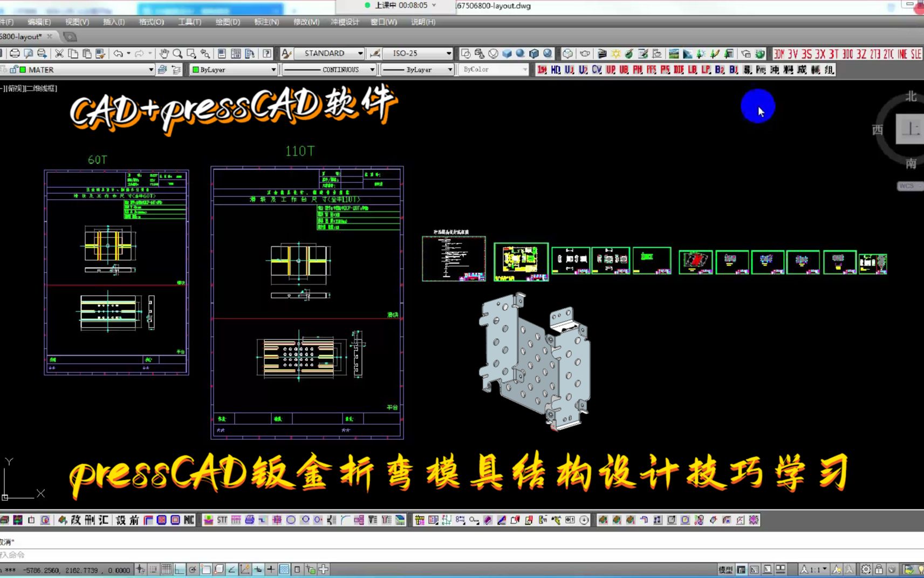Click the 南 south ViewCube direction
924x578 pixels.
coord(911,164)
